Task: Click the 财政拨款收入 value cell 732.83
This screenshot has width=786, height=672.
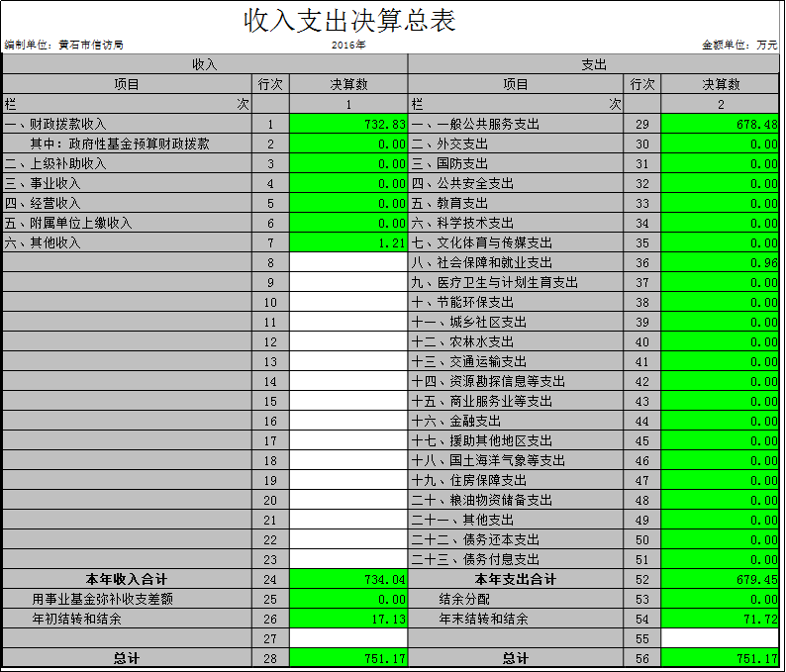Action: pos(348,124)
